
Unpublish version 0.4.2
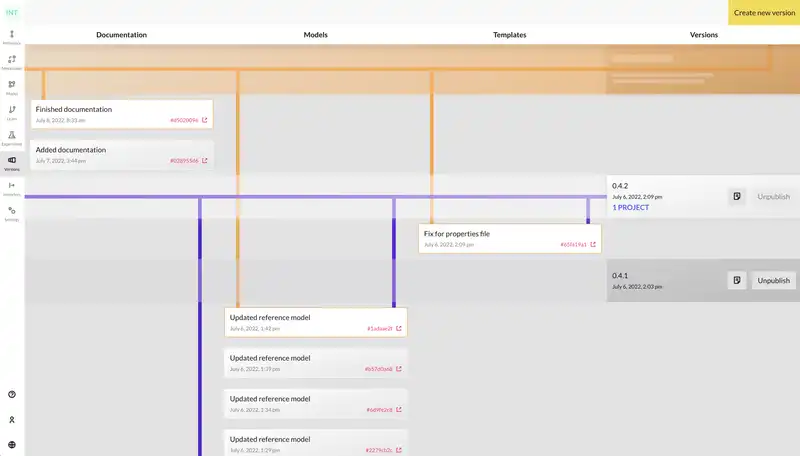click(773, 197)
